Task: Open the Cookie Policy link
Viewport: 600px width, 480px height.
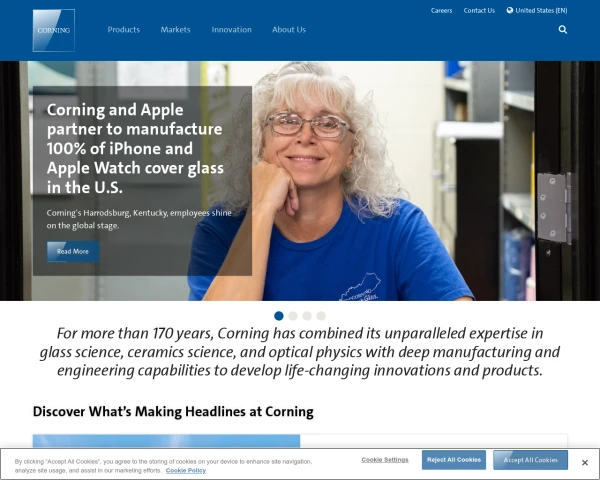Action: point(186,470)
